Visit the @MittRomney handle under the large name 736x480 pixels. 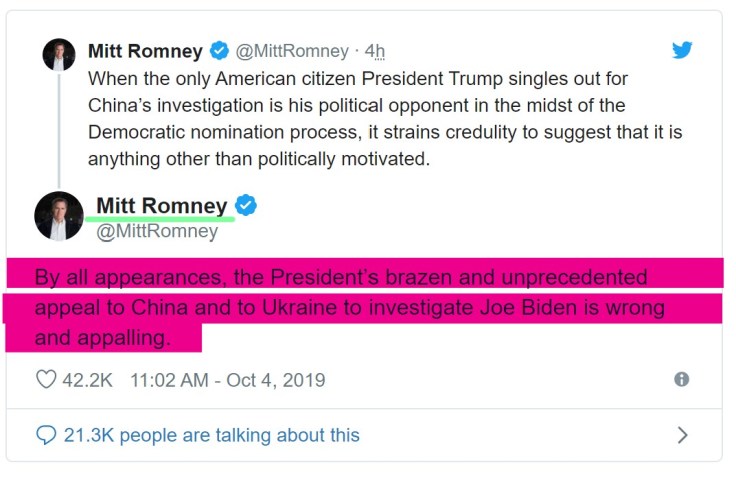tap(156, 231)
